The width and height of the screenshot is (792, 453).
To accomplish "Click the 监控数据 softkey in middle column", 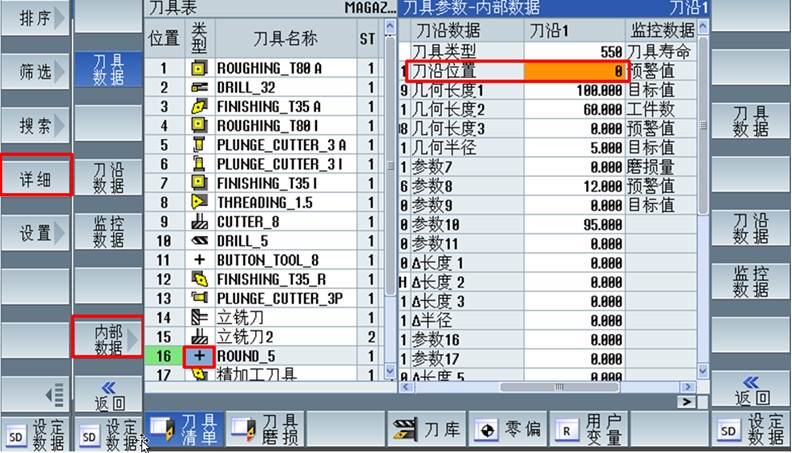I will tap(108, 231).
